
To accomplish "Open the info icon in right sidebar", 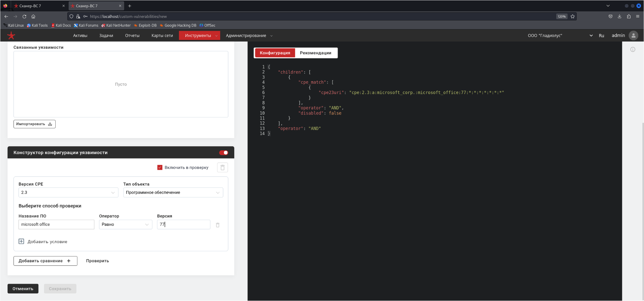I will [633, 49].
